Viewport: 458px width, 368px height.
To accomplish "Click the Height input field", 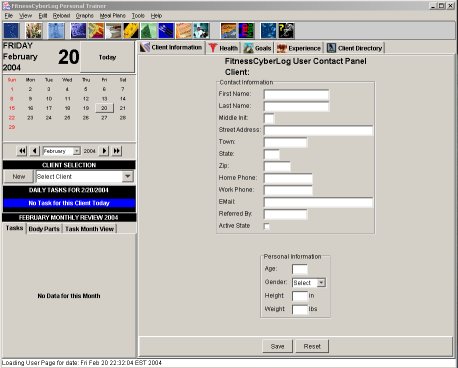I will pos(300,296).
